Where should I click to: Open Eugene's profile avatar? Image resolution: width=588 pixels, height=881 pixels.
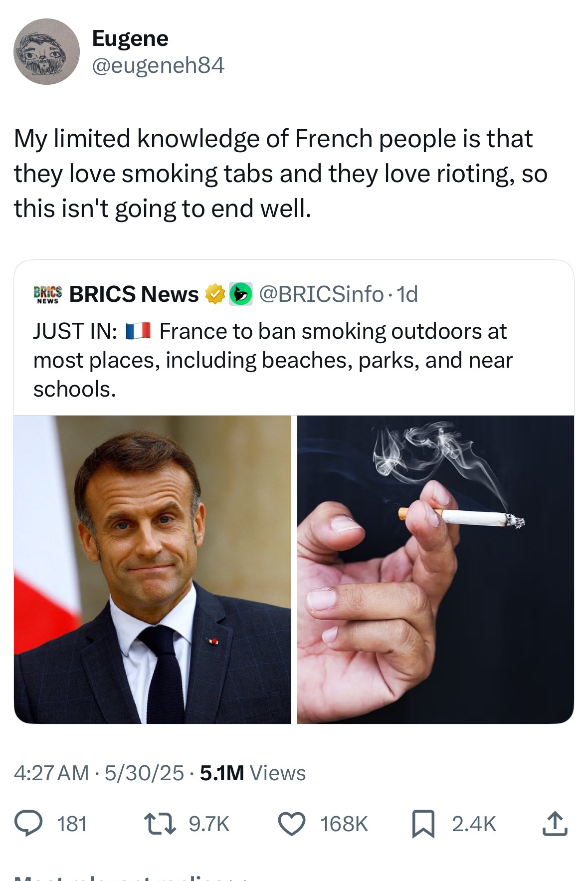pos(46,52)
